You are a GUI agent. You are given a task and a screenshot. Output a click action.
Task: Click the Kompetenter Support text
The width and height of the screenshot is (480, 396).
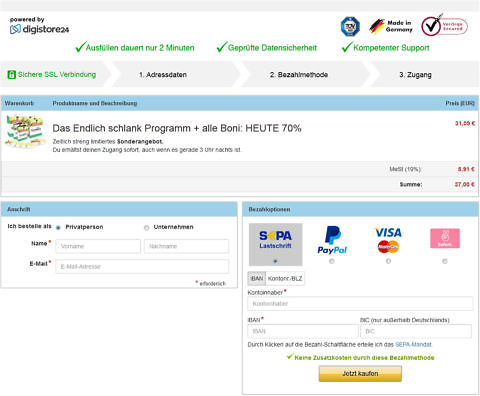click(391, 48)
